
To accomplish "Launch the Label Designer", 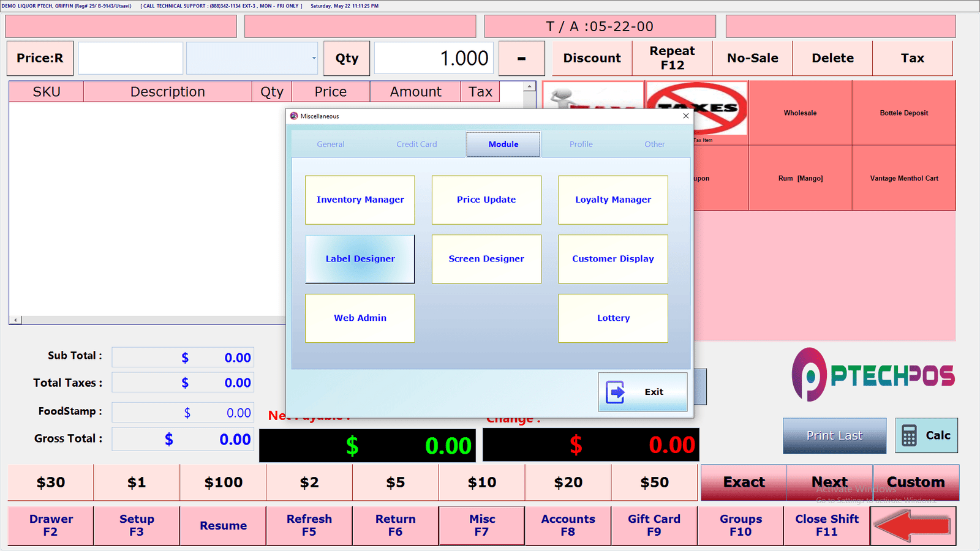I will [360, 259].
